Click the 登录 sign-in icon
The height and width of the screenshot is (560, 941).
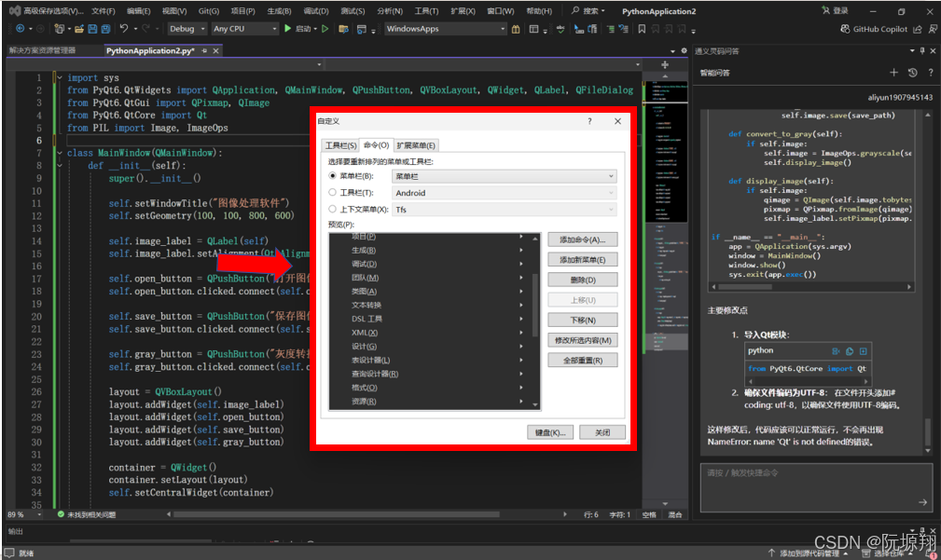825,11
